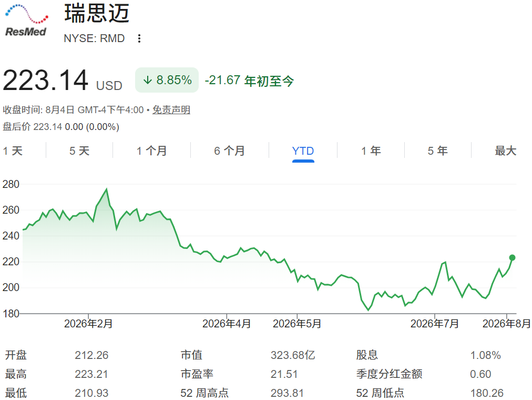
Task: Switch to the 5 年 chart tab
Action: click(438, 151)
